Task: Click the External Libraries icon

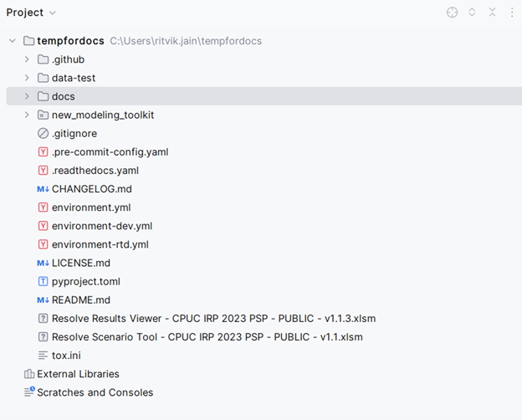Action: click(x=29, y=374)
